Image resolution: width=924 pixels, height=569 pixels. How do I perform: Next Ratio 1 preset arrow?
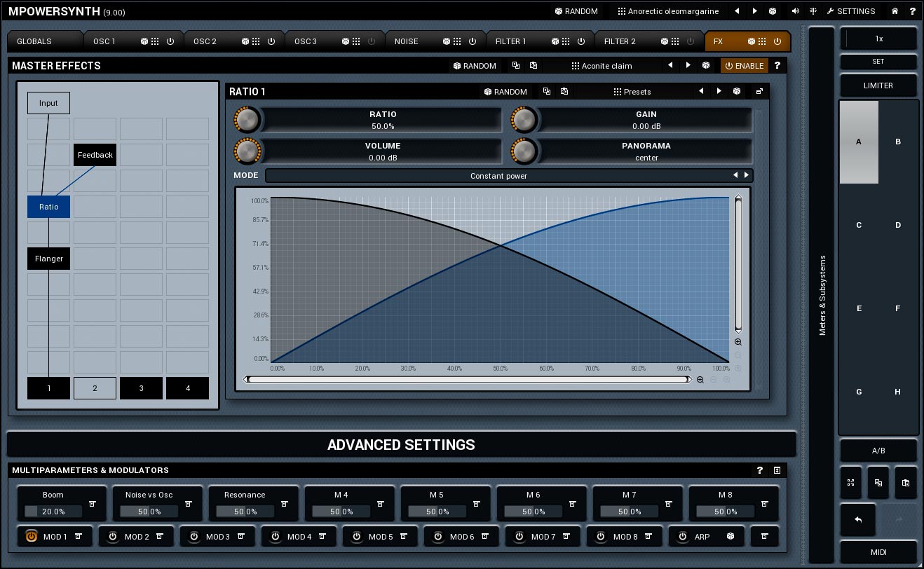[x=719, y=92]
